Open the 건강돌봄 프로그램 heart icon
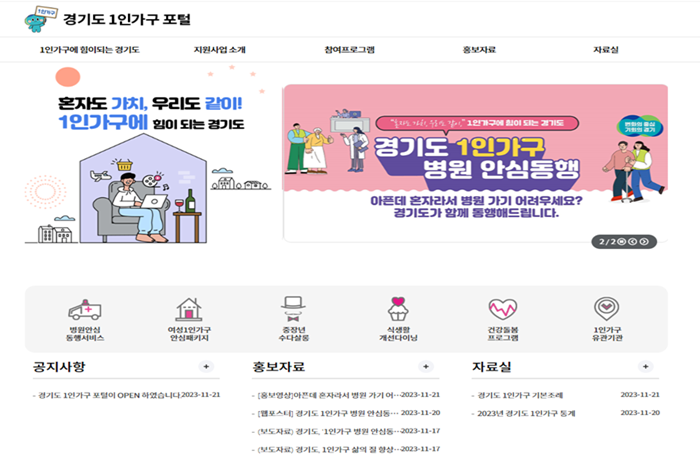The image size is (700, 466). (x=503, y=309)
